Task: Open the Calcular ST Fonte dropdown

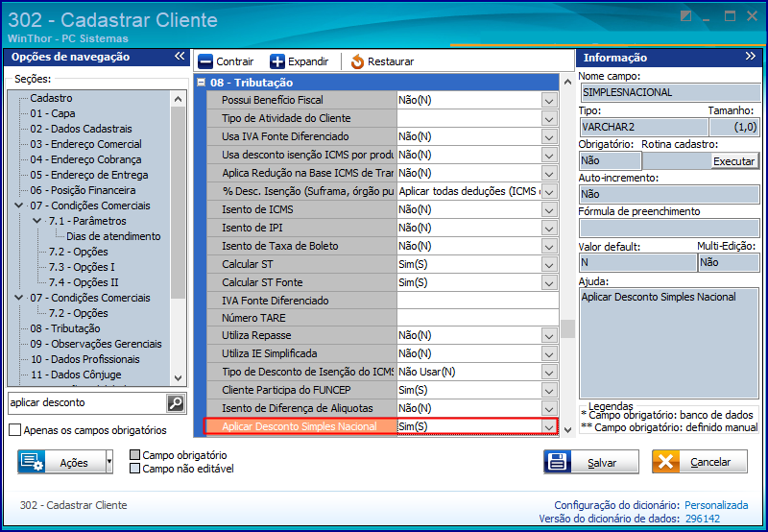Action: [549, 282]
